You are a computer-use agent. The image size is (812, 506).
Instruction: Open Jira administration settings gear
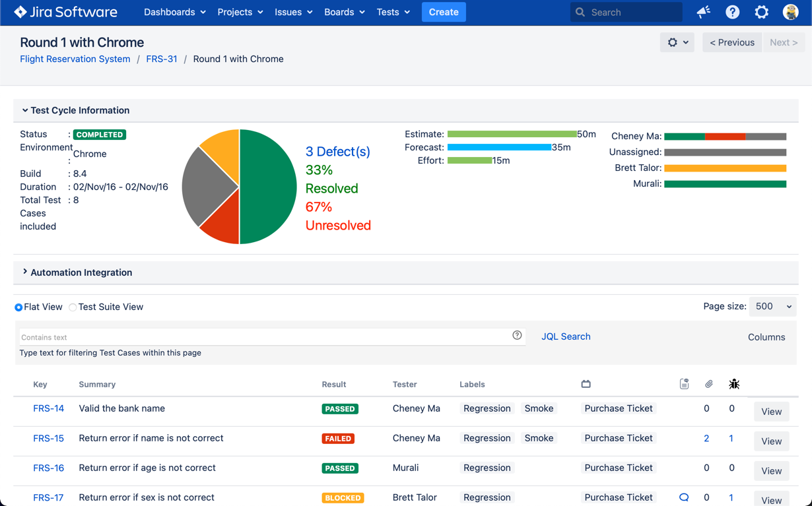click(761, 12)
